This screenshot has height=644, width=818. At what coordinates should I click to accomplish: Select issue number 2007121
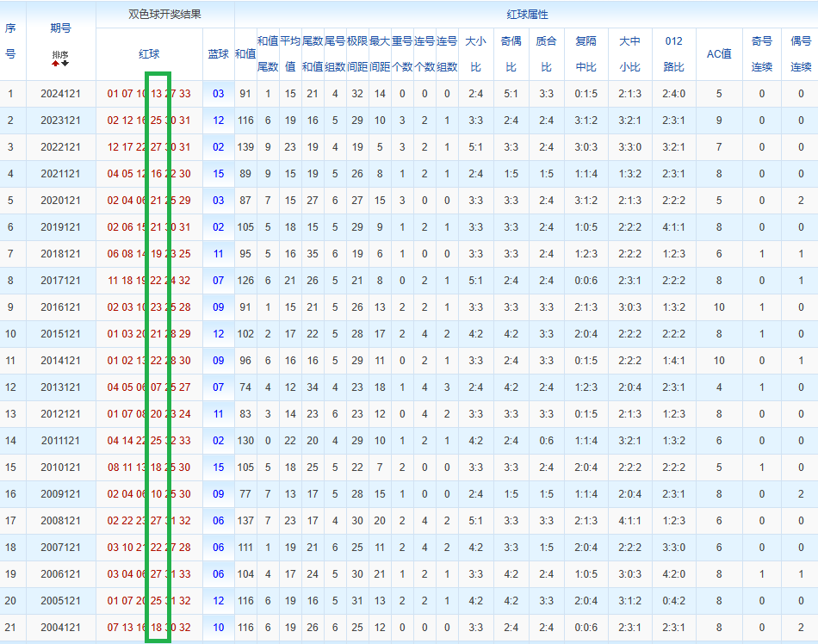tap(60, 548)
